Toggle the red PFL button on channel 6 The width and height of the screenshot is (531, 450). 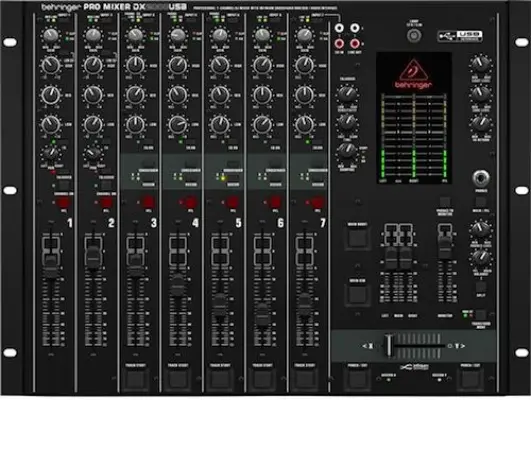click(x=275, y=202)
